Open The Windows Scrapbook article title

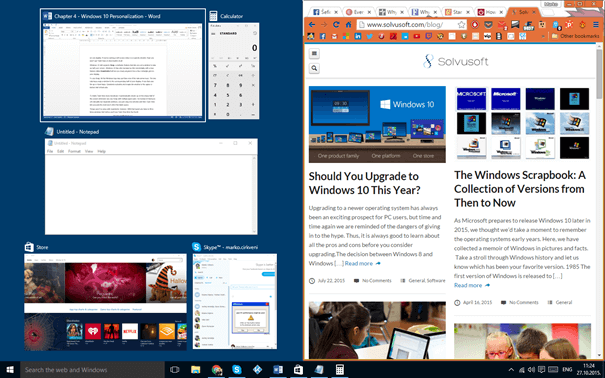pos(520,189)
